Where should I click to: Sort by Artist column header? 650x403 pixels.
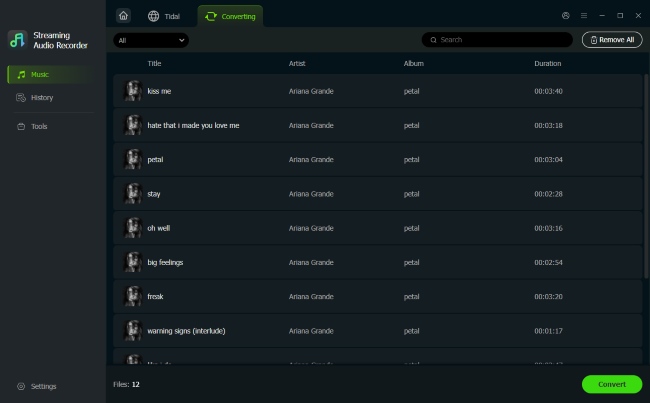[297, 63]
